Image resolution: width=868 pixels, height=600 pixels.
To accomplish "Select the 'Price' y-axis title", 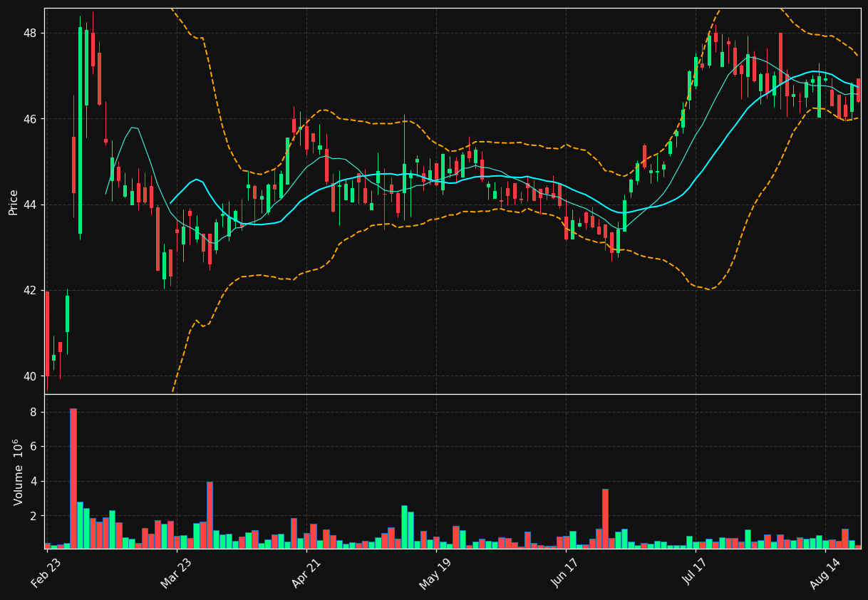I will point(14,202).
